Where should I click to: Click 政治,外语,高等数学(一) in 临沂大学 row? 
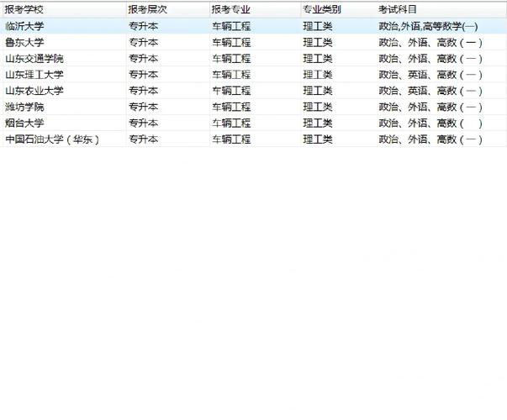(x=428, y=26)
